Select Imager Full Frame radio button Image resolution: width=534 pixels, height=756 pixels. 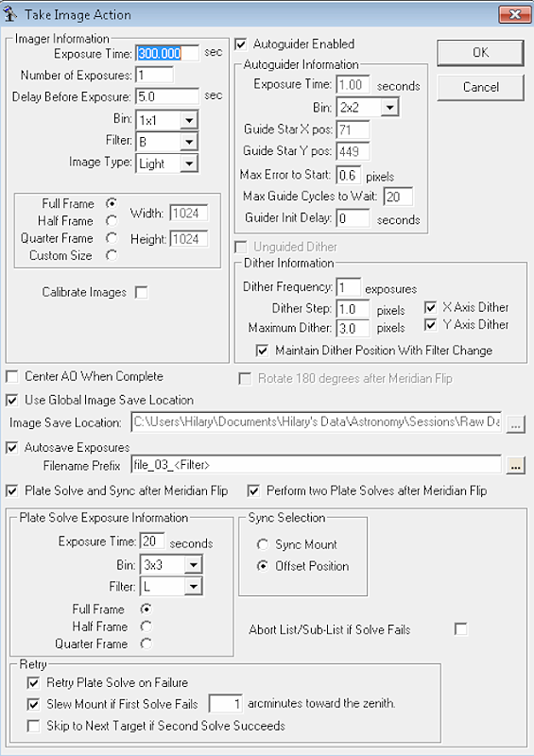(x=112, y=203)
